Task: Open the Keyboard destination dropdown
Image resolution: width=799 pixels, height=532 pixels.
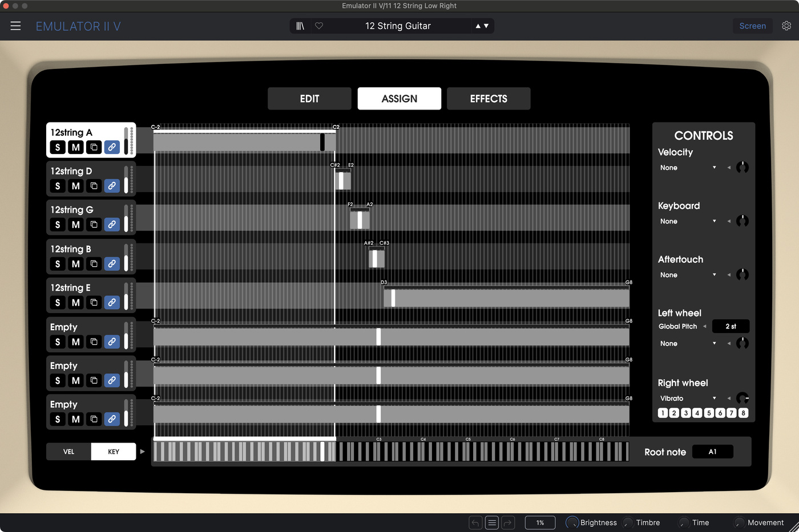Action: coord(688,221)
